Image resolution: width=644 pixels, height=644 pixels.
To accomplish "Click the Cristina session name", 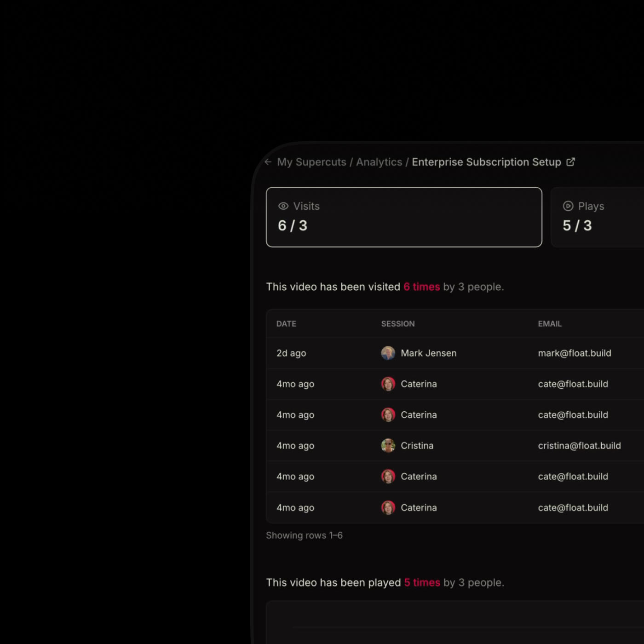I will point(417,446).
